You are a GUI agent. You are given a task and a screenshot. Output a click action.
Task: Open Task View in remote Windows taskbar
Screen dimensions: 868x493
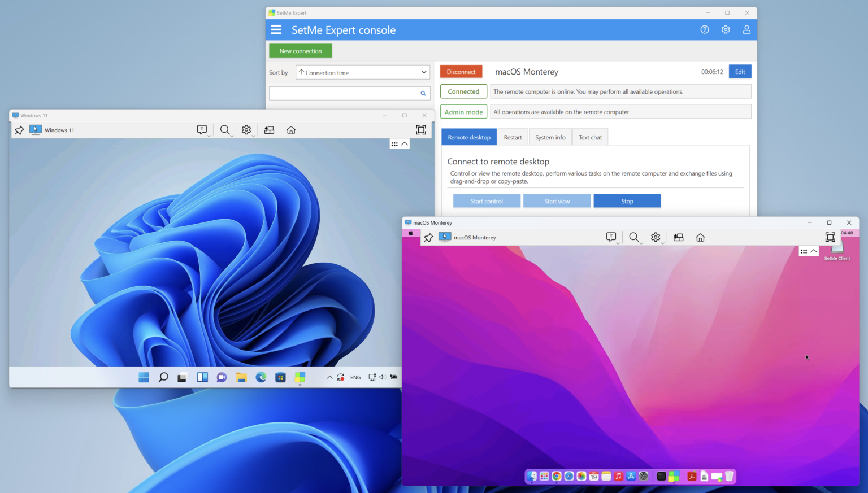(182, 377)
